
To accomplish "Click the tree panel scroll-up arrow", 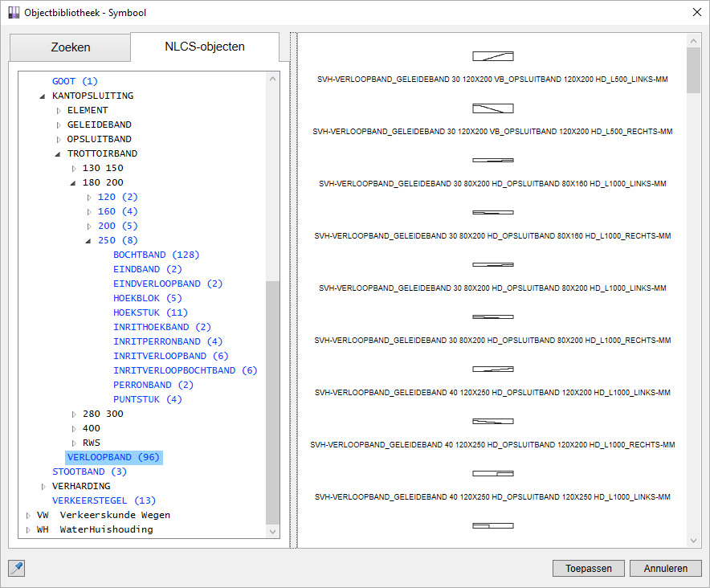I will (x=272, y=80).
